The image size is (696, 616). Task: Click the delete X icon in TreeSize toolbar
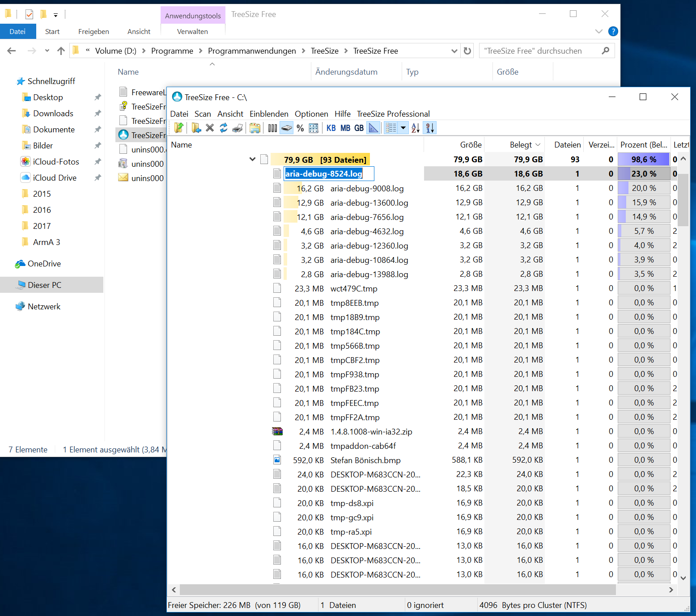tap(210, 128)
